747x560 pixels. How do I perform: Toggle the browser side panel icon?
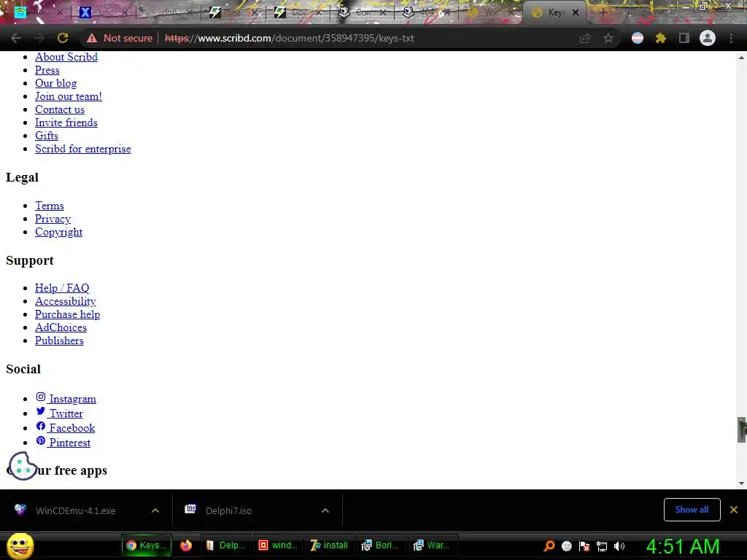[x=684, y=38]
